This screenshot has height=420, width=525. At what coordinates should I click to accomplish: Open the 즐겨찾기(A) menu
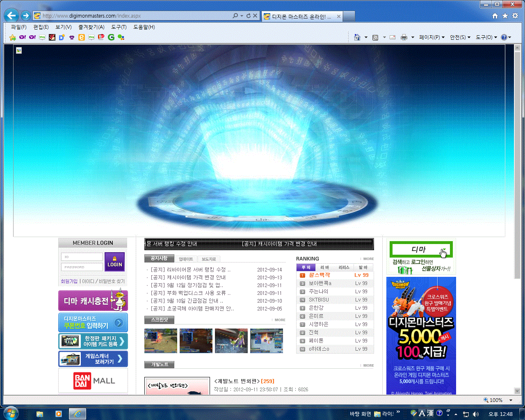[x=91, y=27]
